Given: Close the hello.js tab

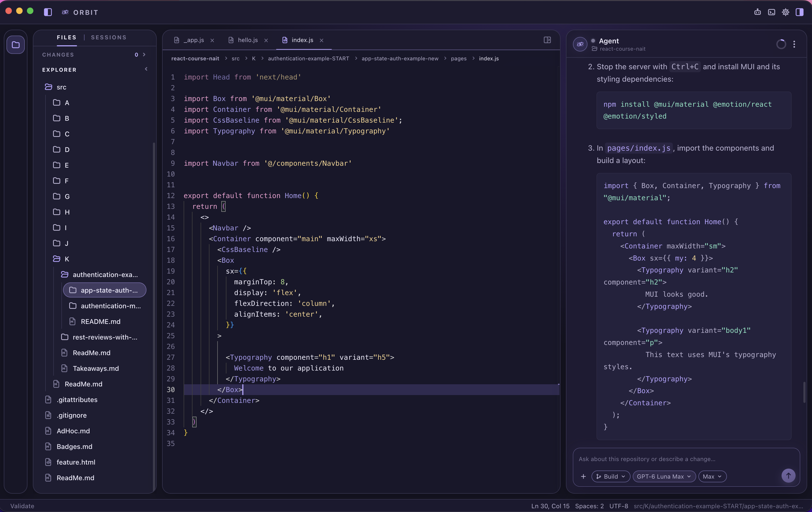Looking at the screenshot, I should pos(266,40).
